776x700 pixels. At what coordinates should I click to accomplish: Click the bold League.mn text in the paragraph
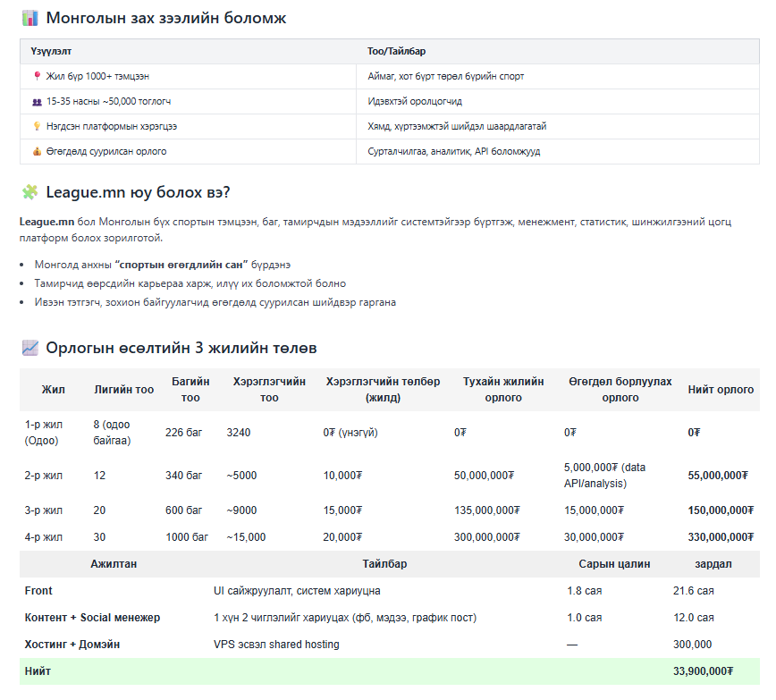pyautogui.click(x=46, y=222)
